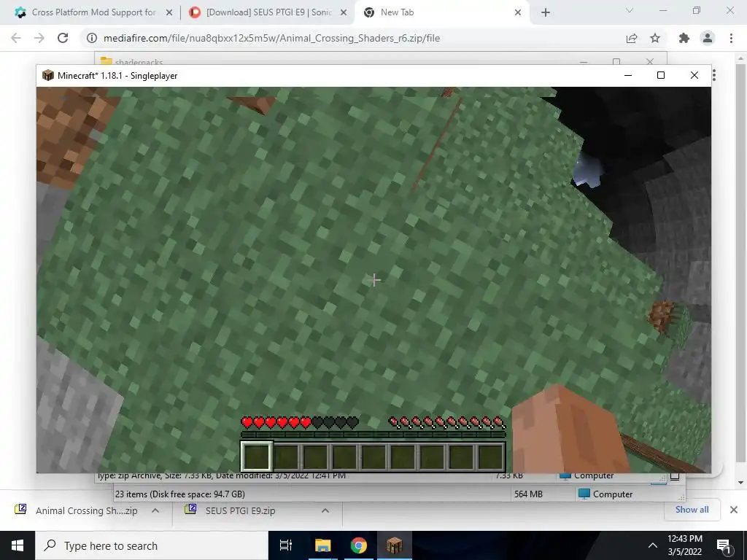Viewport: 747px width, 560px height.
Task: Share this page icon in address bar
Action: [632, 38]
